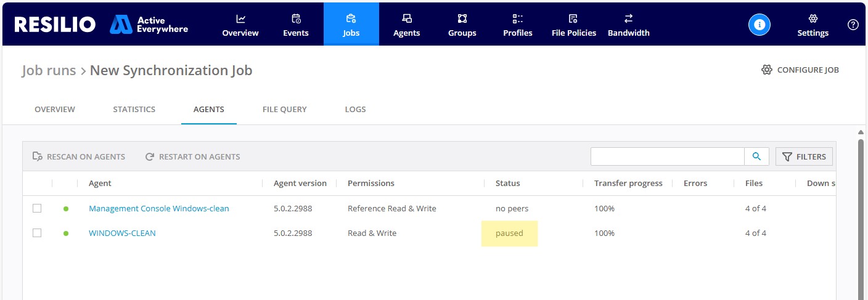The width and height of the screenshot is (868, 300).
Task: Focus the agents search input field
Action: (x=667, y=156)
